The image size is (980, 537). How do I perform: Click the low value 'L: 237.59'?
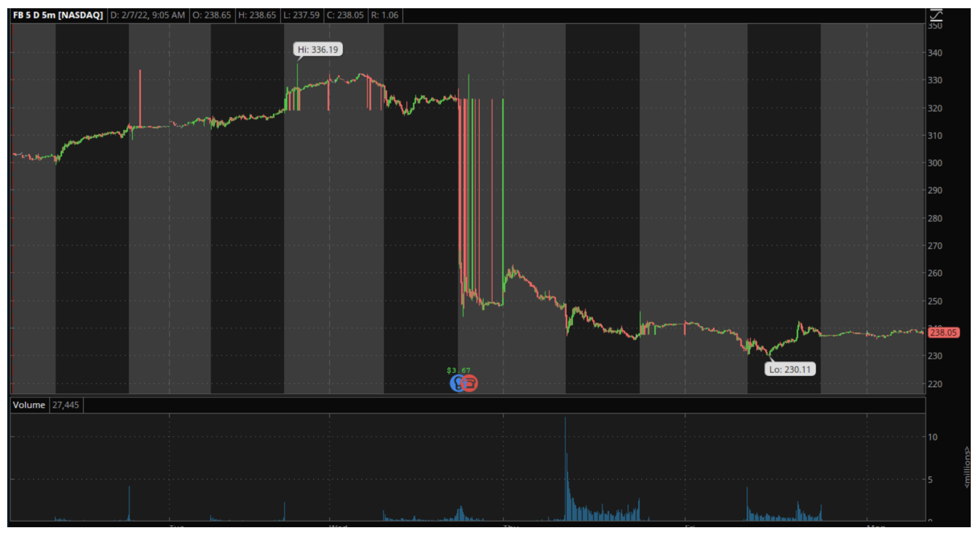(302, 15)
